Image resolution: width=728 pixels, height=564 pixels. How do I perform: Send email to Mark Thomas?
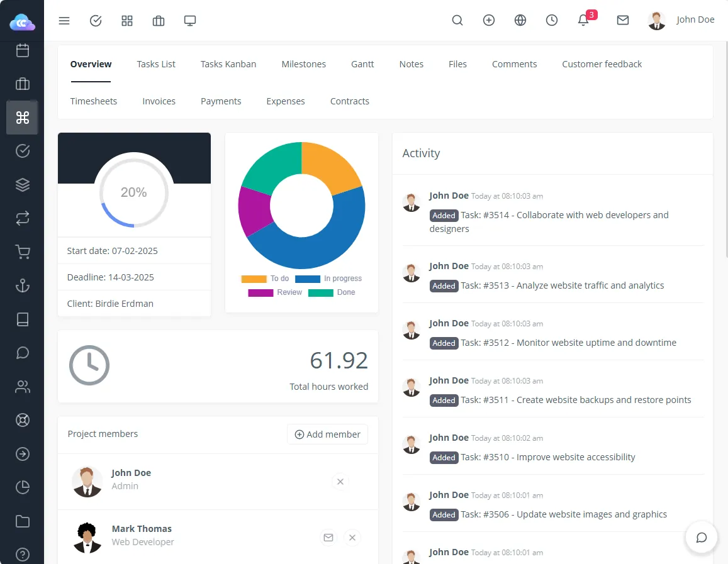click(328, 538)
